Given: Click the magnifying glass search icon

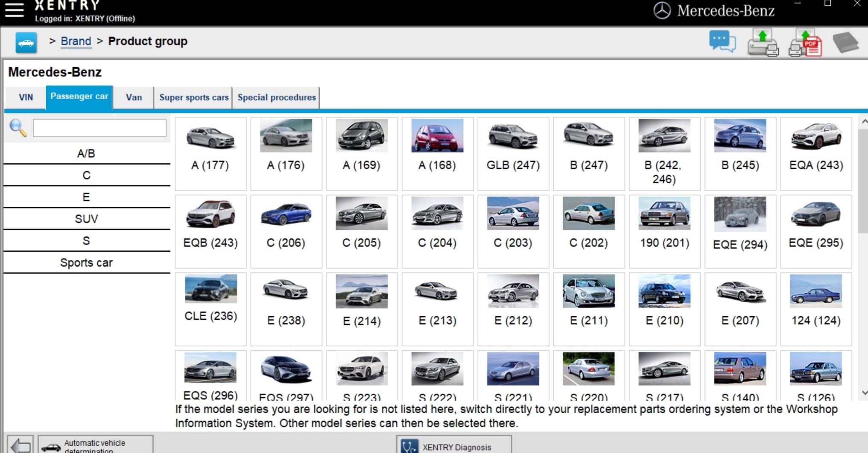Looking at the screenshot, I should 18,128.
